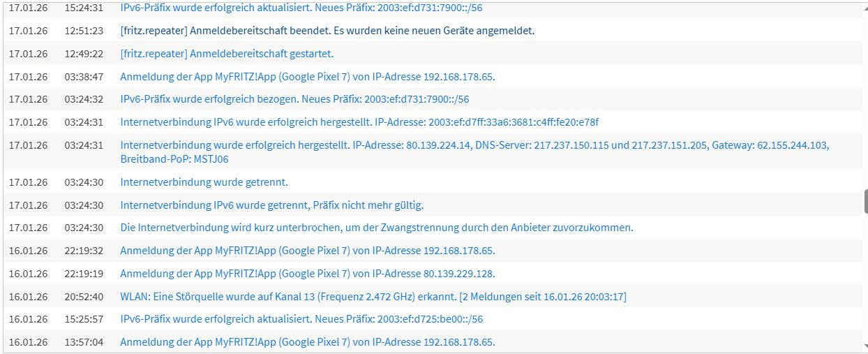Open the Zwangstrennung durch den Anbieter message
The image size is (868, 354).
click(376, 228)
